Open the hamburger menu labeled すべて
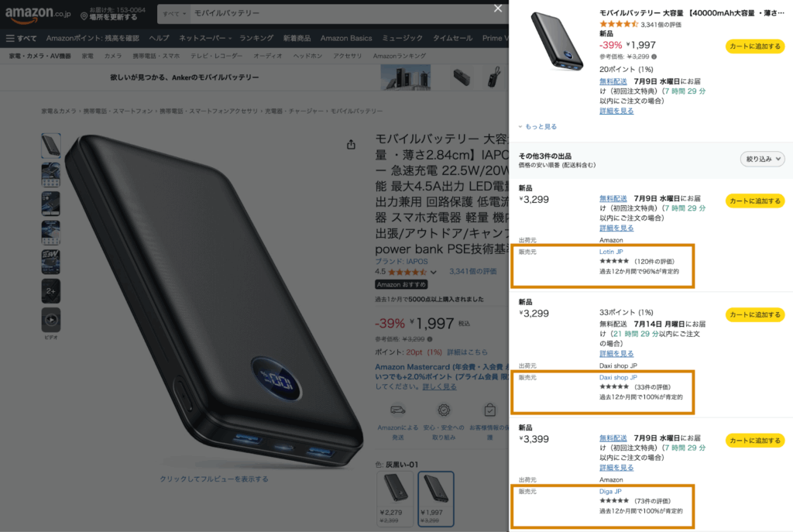 [x=21, y=39]
